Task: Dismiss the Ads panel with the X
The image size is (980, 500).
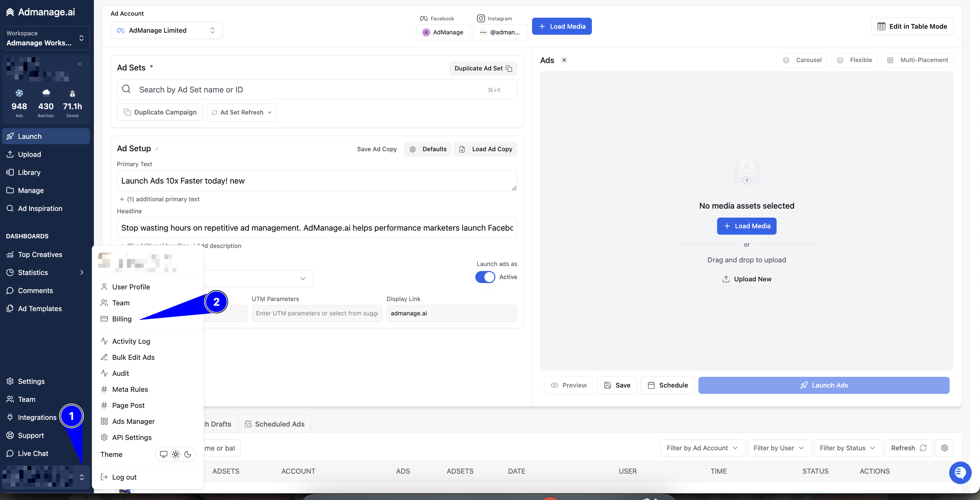Action: click(x=564, y=60)
